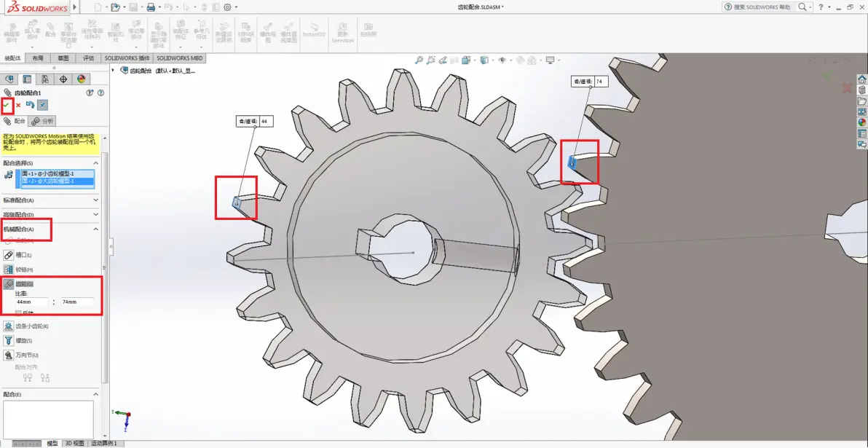868x448 pixels.
Task: Open the ConfigurationManager tab icon
Action: [45, 79]
